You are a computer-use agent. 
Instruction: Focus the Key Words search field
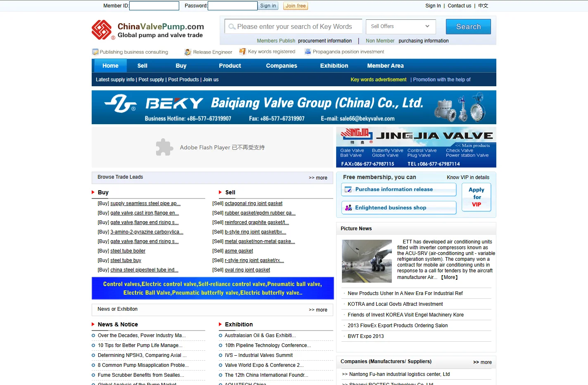click(294, 26)
